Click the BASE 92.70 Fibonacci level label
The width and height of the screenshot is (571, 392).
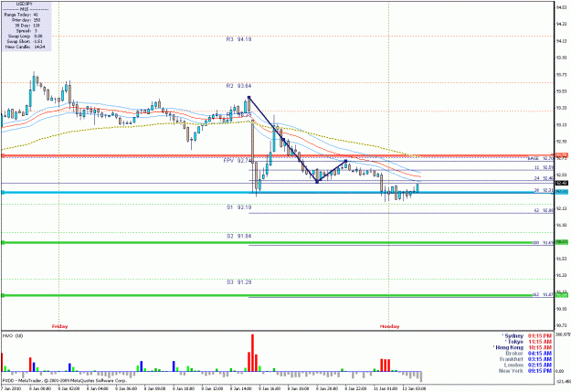[541, 158]
